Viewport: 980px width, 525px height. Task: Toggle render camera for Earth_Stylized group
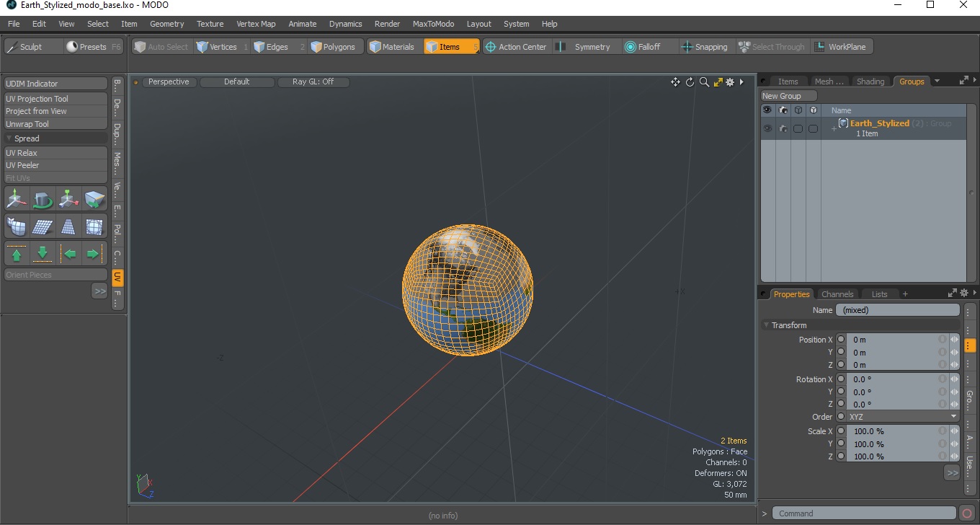[x=783, y=128]
